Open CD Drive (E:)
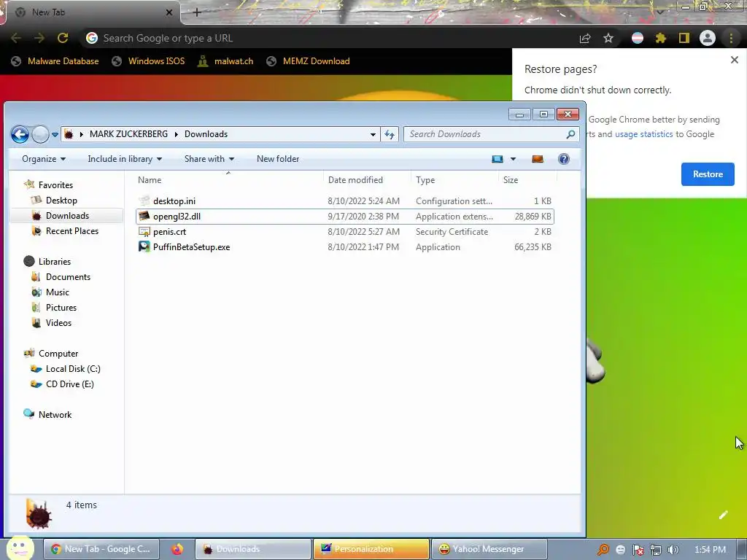The width and height of the screenshot is (747, 560). point(69,384)
